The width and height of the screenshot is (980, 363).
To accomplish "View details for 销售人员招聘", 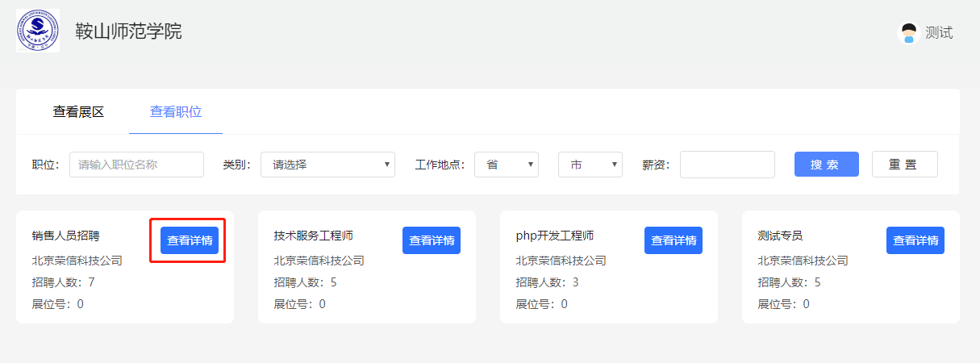I will [x=190, y=240].
